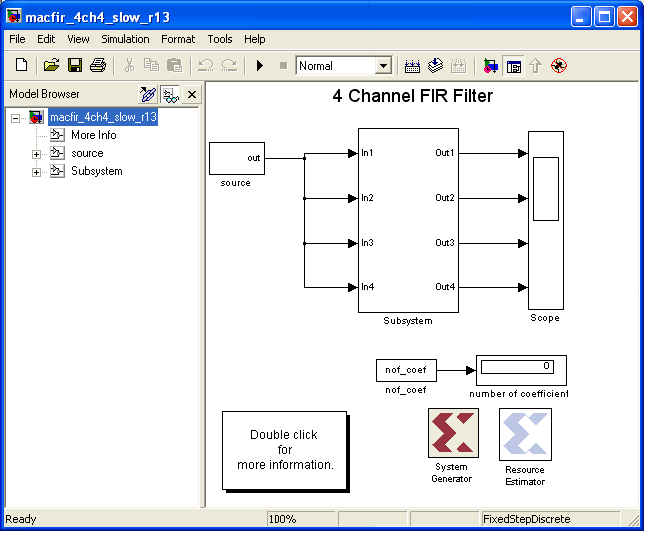Toggle look under masks in Model Browser
This screenshot has height=533, width=648.
coord(170,94)
